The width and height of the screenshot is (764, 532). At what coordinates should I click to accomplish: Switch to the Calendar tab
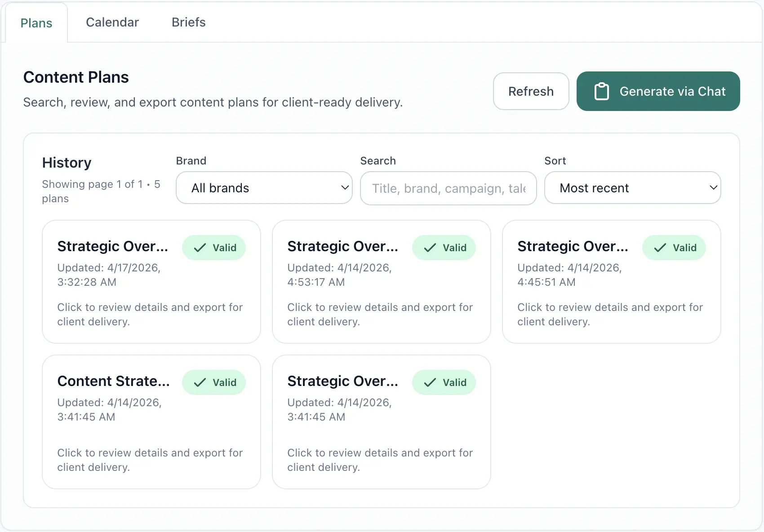(112, 22)
